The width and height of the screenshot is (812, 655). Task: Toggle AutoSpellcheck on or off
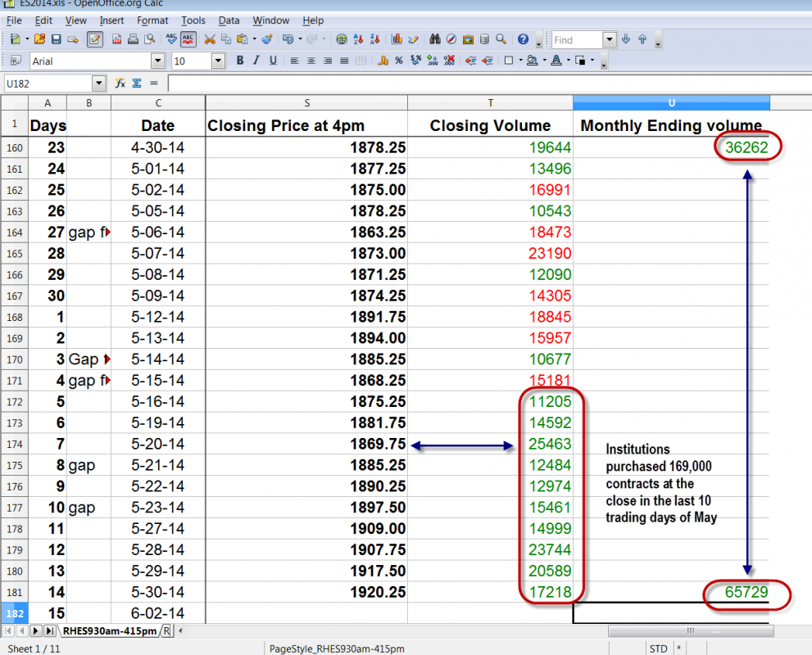(x=188, y=39)
